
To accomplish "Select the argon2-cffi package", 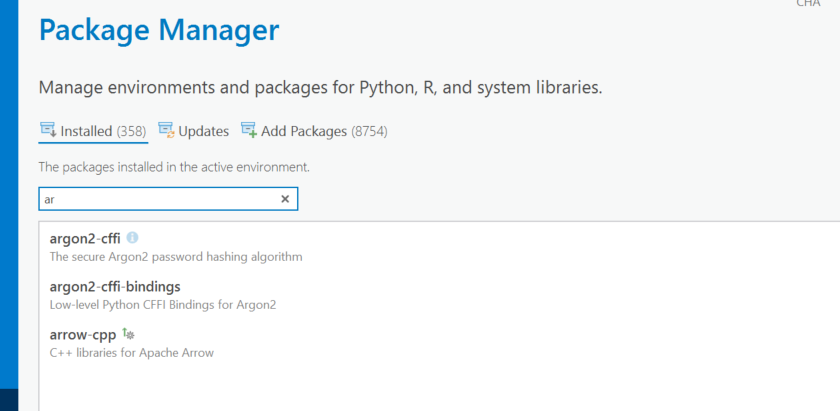I will pos(85,238).
